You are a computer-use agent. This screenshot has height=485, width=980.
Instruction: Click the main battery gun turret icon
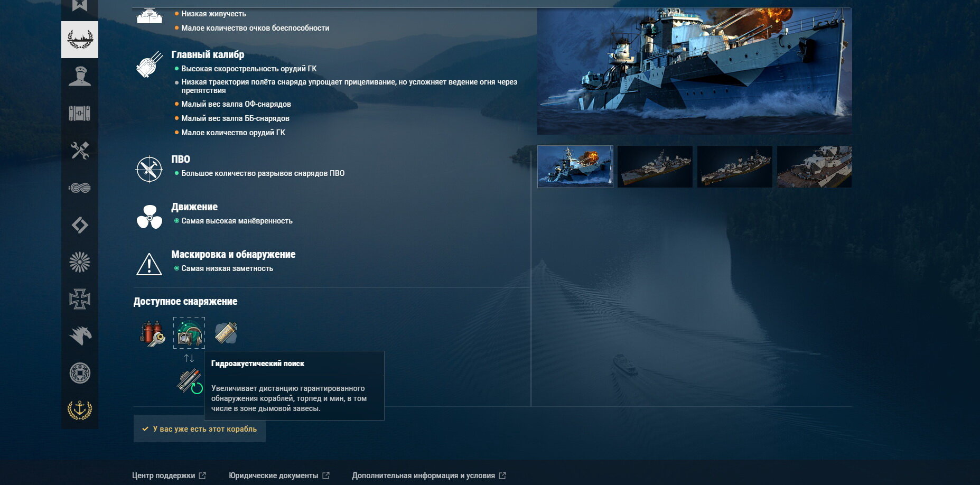pyautogui.click(x=150, y=64)
